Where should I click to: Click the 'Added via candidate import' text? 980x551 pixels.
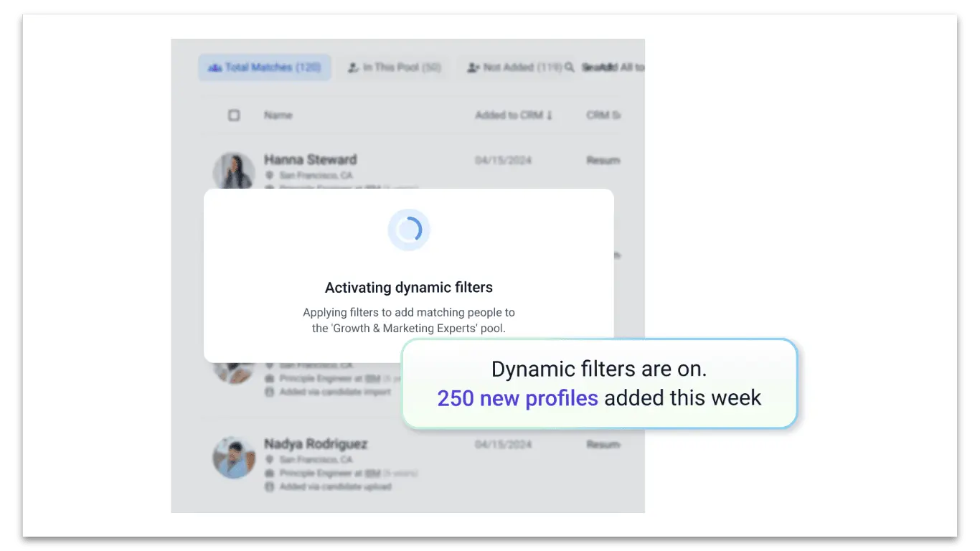coord(335,392)
